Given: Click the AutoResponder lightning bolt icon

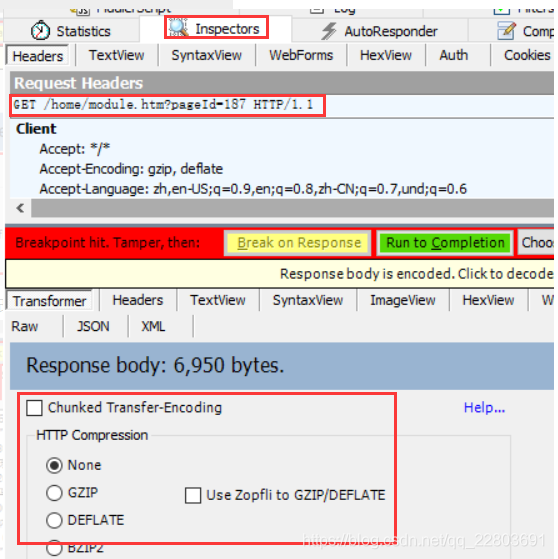Looking at the screenshot, I should 328,31.
